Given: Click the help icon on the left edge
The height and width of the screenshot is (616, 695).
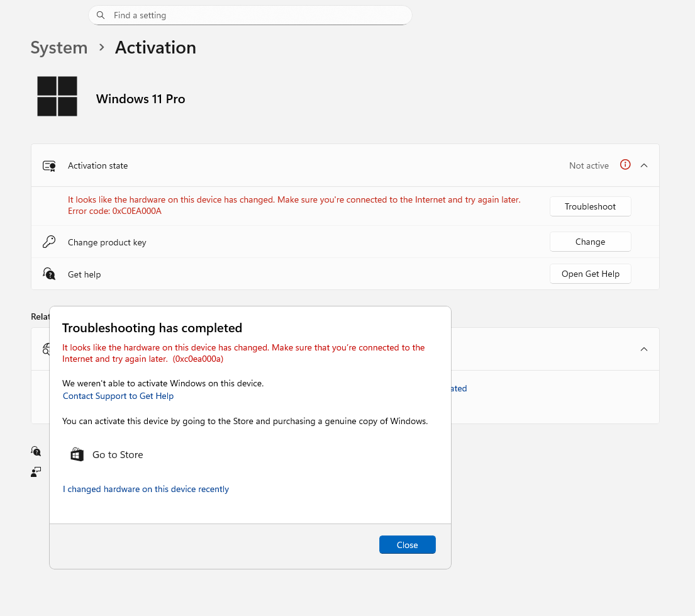Looking at the screenshot, I should pyautogui.click(x=36, y=451).
